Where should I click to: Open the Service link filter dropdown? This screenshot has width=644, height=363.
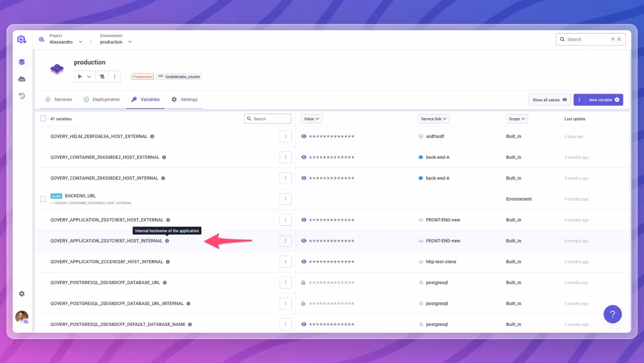(434, 119)
